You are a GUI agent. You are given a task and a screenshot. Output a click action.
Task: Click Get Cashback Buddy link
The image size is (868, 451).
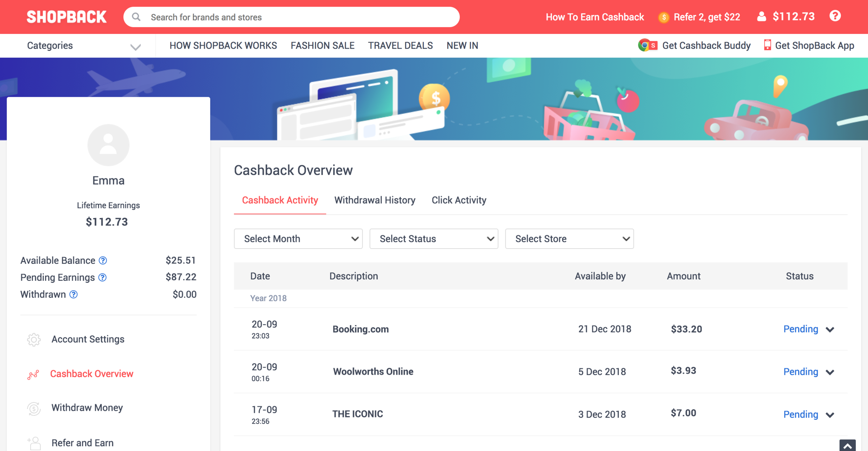(x=706, y=45)
